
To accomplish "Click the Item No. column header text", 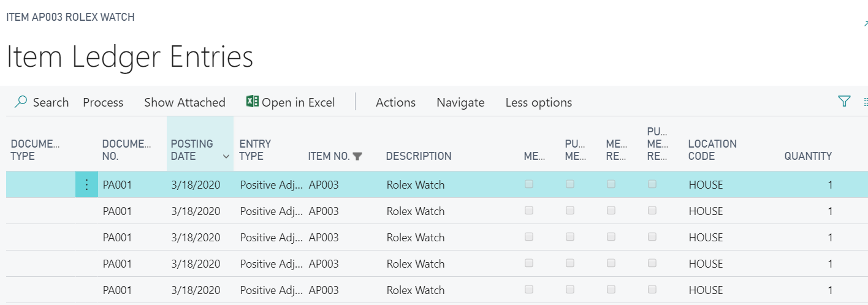I will click(329, 156).
